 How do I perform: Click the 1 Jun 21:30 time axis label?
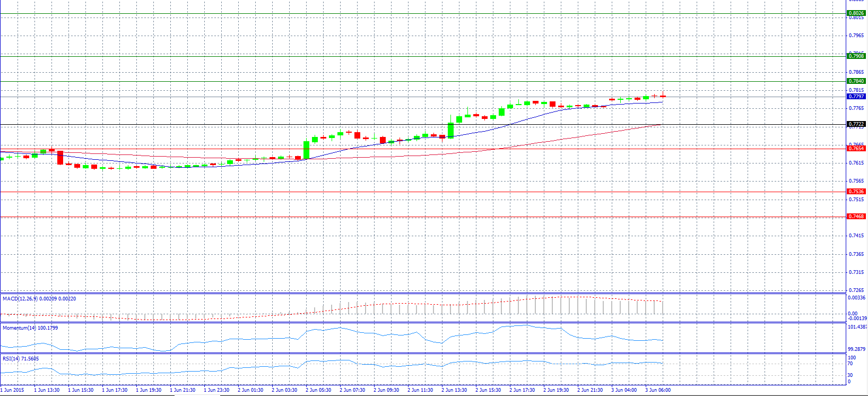pos(183,390)
